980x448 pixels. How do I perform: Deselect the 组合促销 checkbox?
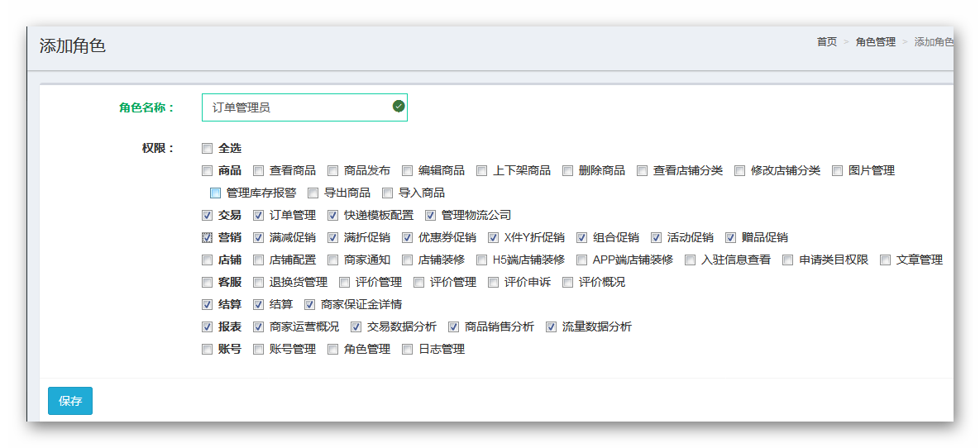(581, 237)
